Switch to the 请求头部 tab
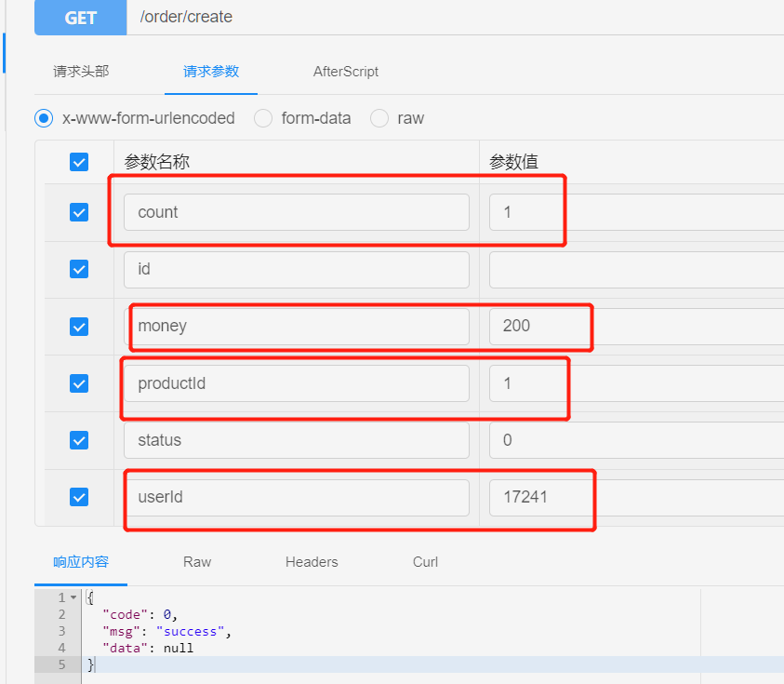This screenshot has height=684, width=784. [x=81, y=72]
